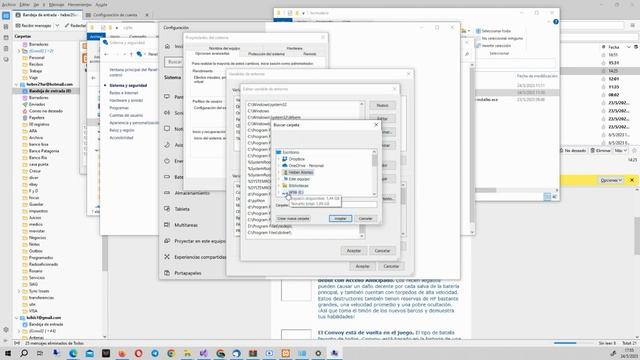Image resolution: width=640 pixels, height=360 pixels.
Task: Click Cancelar in Editar variable de entorno
Action: (382, 251)
